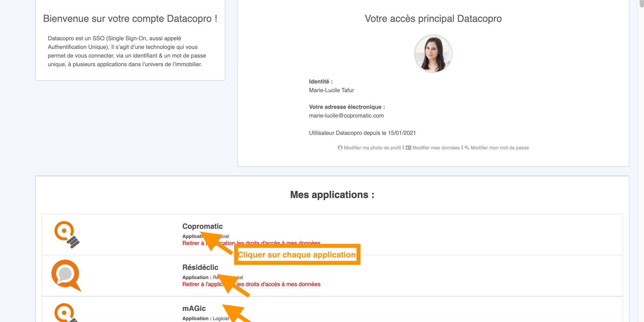This screenshot has width=644, height=322.
Task: Click the Copromatic application logo
Action: pos(67,234)
